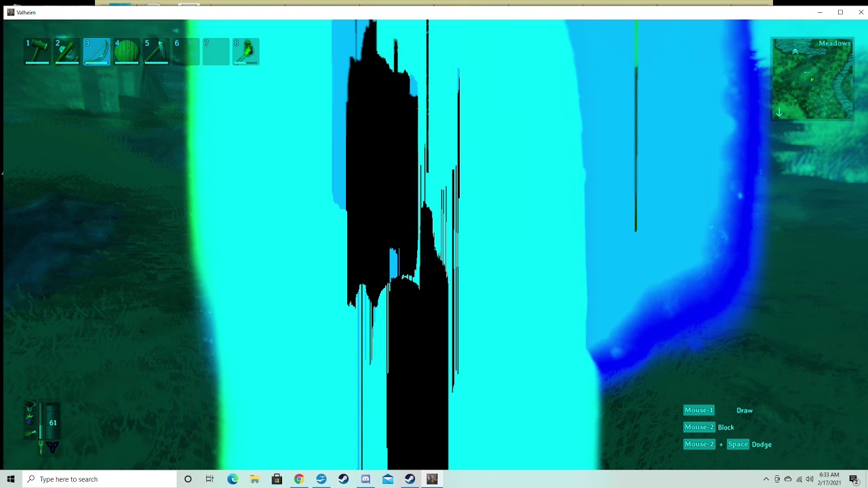This screenshot has width=868, height=488.
Task: Open the notification center
Action: click(854, 479)
